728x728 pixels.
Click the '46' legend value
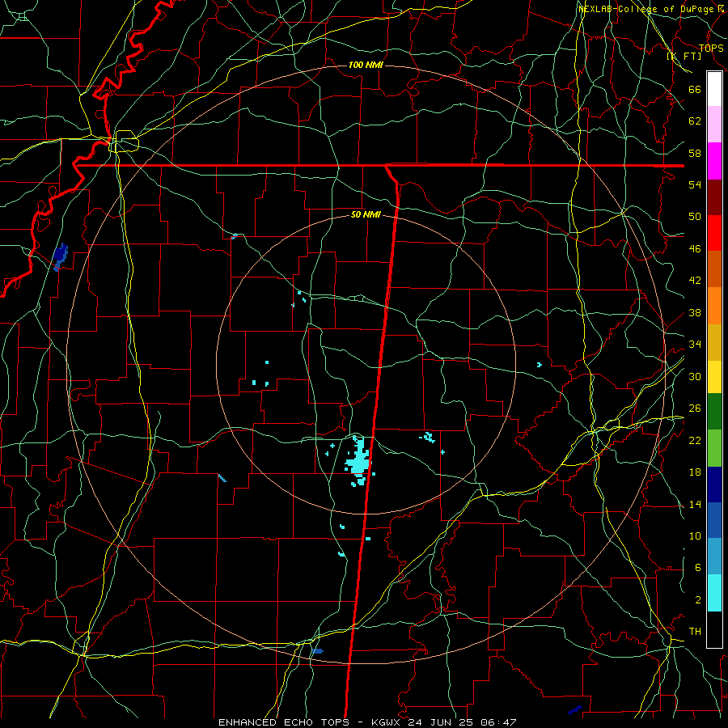click(695, 249)
